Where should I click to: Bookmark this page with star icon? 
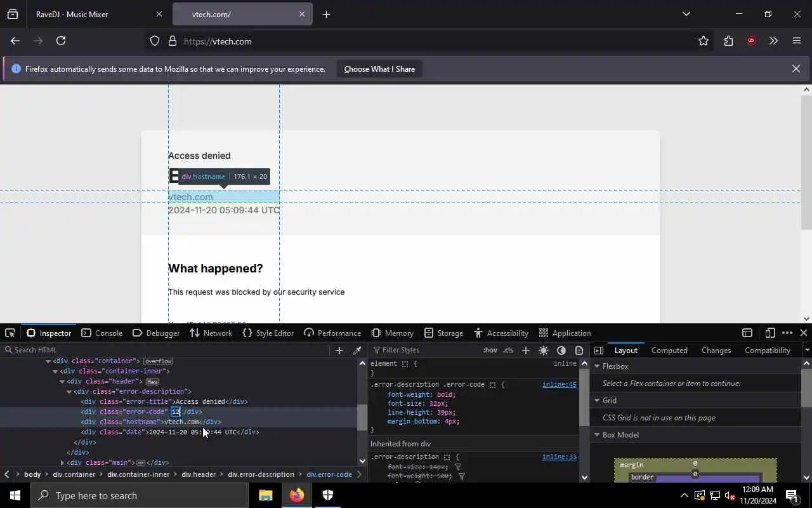(704, 41)
